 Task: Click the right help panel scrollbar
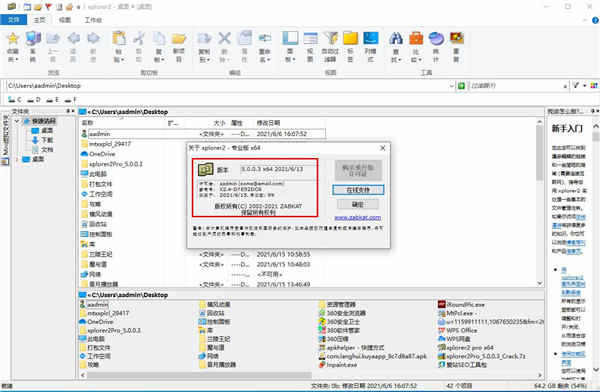point(595,137)
